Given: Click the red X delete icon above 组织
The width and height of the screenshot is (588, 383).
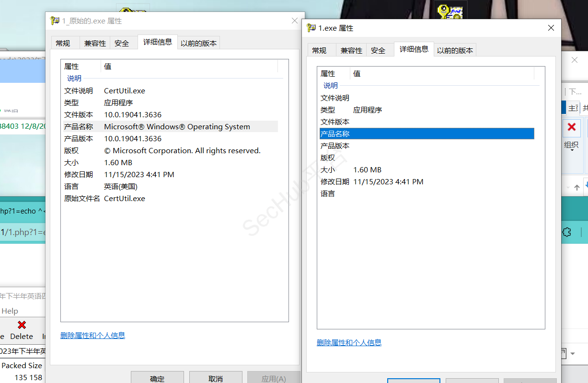Looking at the screenshot, I should click(571, 127).
